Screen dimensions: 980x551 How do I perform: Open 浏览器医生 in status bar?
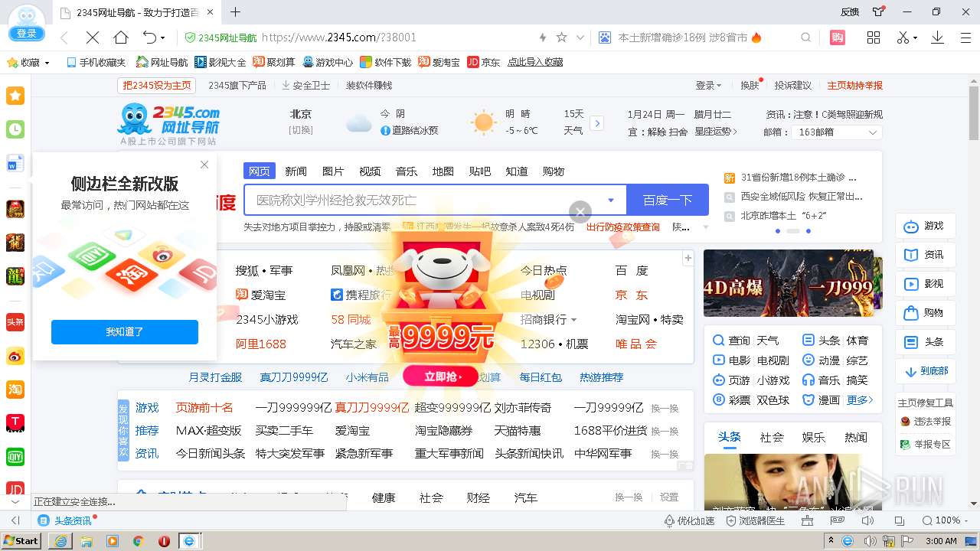(756, 520)
